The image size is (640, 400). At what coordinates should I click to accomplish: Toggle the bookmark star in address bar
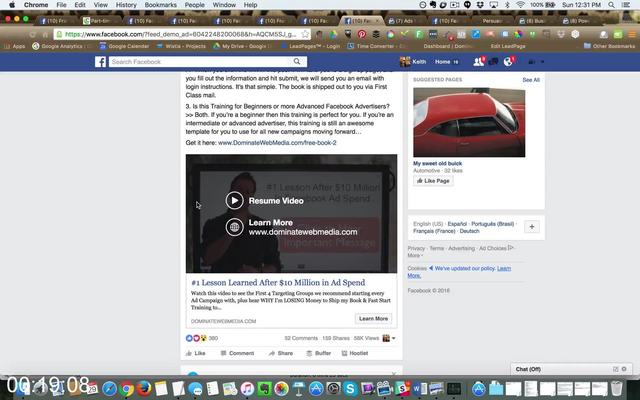point(305,34)
